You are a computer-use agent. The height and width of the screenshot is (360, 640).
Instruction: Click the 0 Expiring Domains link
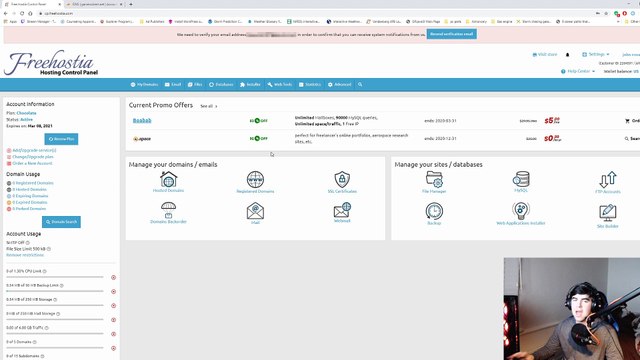pyautogui.click(x=30, y=196)
